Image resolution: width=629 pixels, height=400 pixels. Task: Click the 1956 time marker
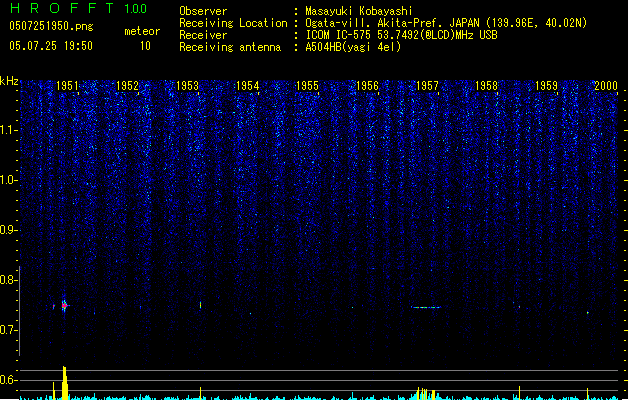coord(367,86)
